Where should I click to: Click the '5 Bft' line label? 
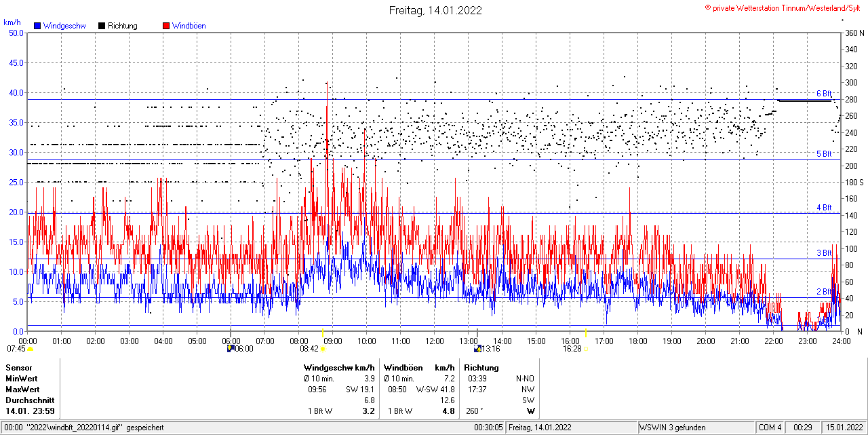coord(824,154)
